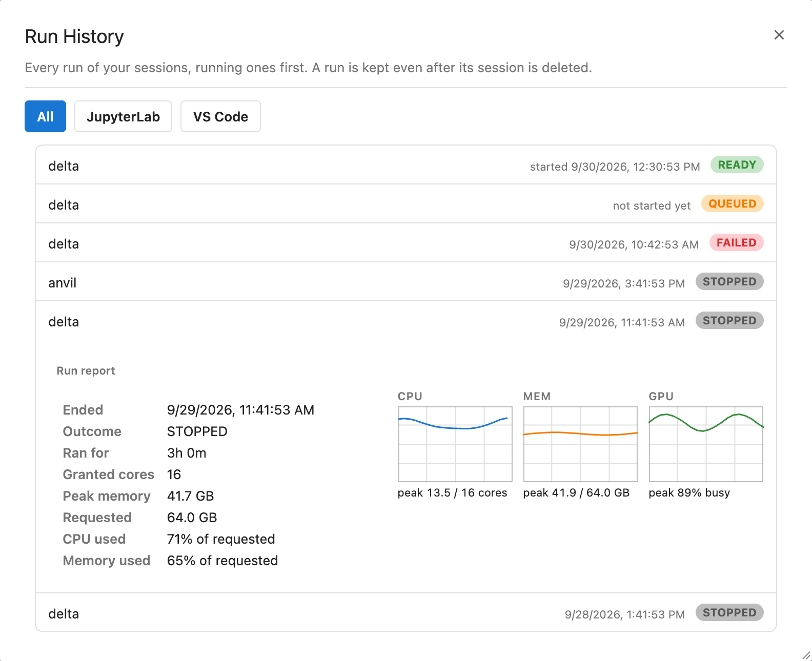The image size is (812, 661).
Task: Select the Peak memory value "41.7 GB"
Action: (x=191, y=496)
